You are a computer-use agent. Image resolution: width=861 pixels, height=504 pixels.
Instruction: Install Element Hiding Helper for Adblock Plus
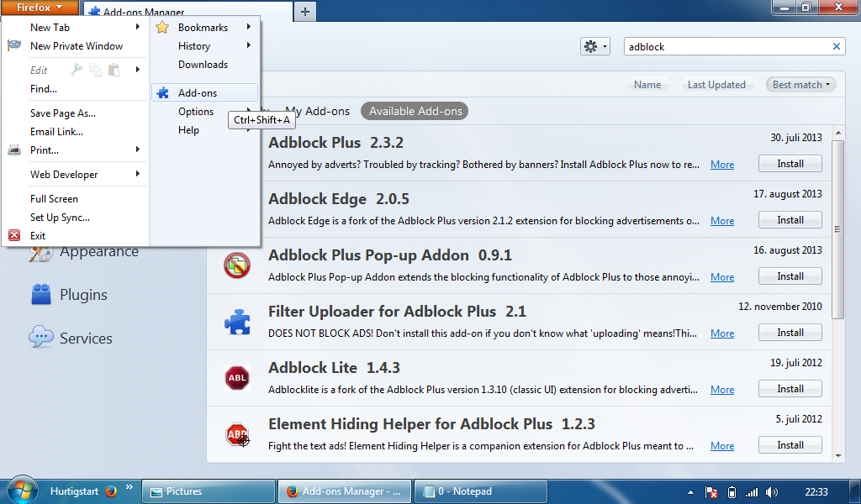coord(790,445)
